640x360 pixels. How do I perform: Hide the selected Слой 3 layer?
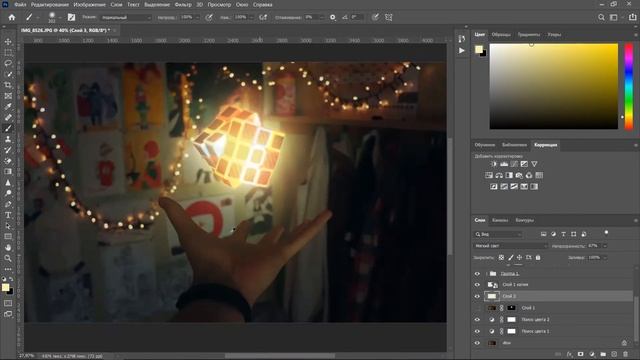click(477, 296)
